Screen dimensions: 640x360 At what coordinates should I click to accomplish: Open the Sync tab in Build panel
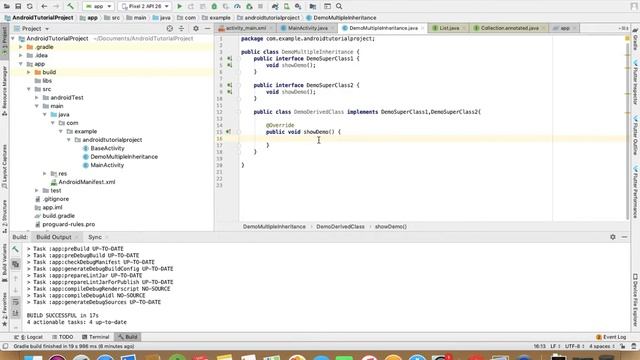pos(95,237)
